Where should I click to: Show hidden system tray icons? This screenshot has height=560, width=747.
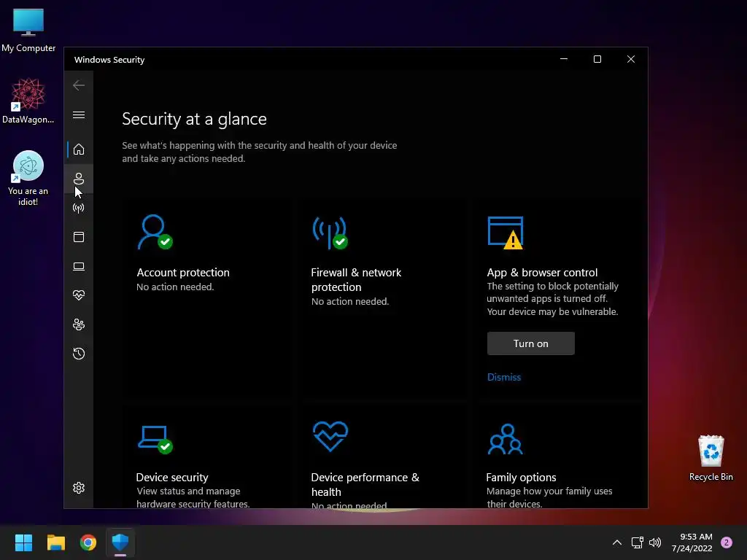(617, 542)
